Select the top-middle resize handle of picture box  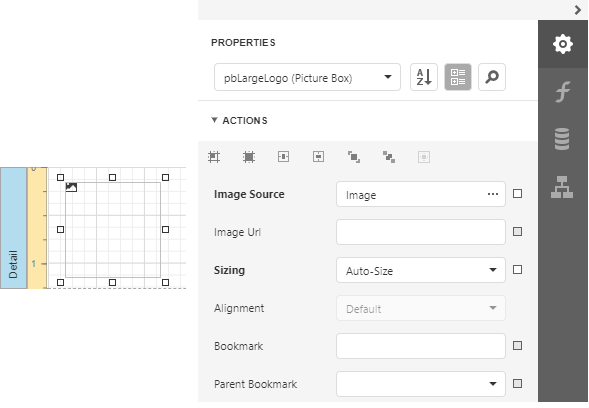point(112,177)
